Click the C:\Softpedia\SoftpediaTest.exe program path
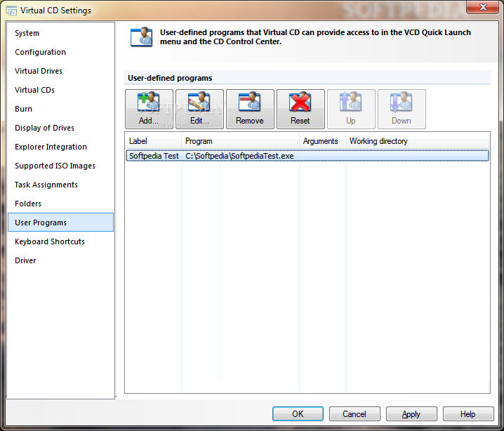 pyautogui.click(x=239, y=156)
